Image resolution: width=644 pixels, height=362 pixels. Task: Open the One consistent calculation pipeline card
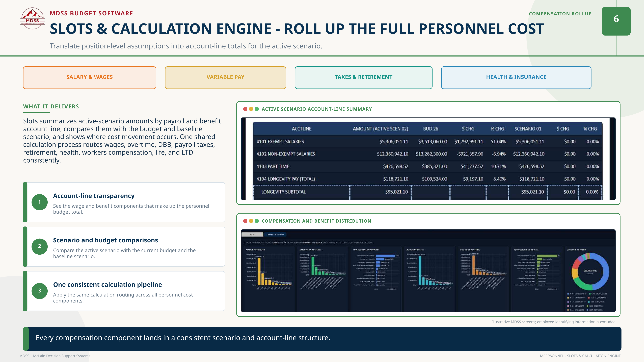click(124, 291)
